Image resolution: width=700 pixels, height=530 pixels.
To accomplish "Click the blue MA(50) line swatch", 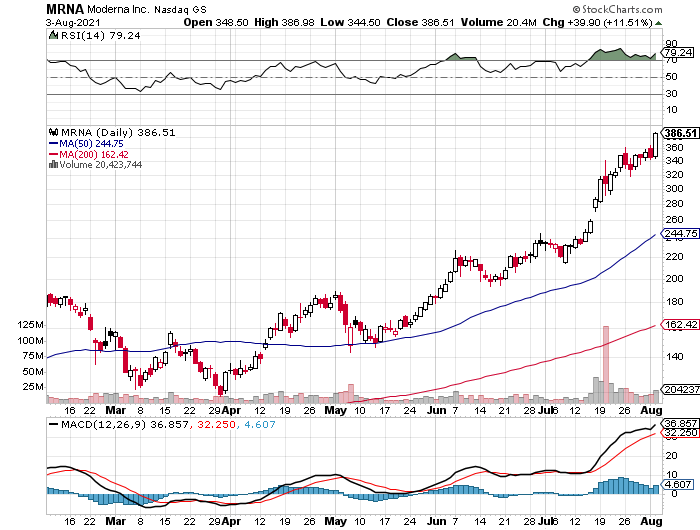I will [x=53, y=144].
